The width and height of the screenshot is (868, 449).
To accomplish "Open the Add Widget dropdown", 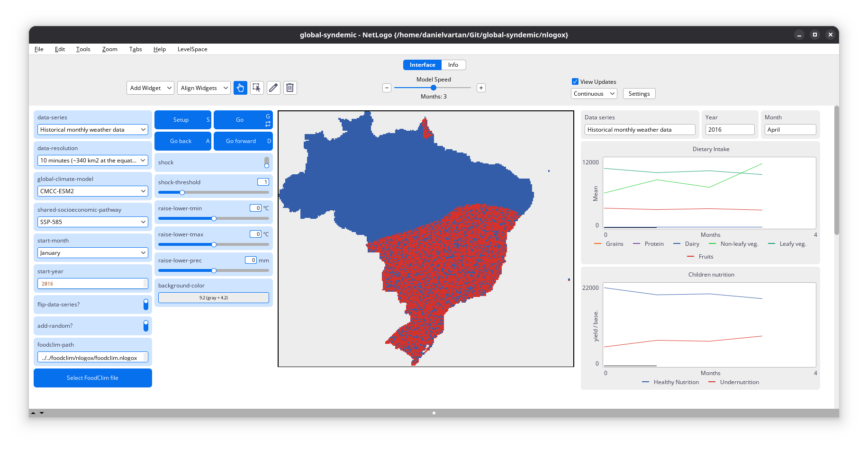I will (150, 88).
